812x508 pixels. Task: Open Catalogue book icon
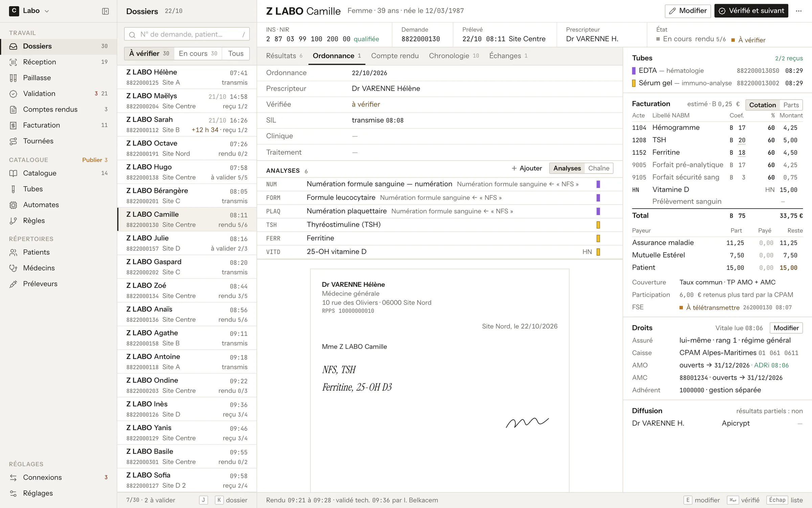(13, 173)
